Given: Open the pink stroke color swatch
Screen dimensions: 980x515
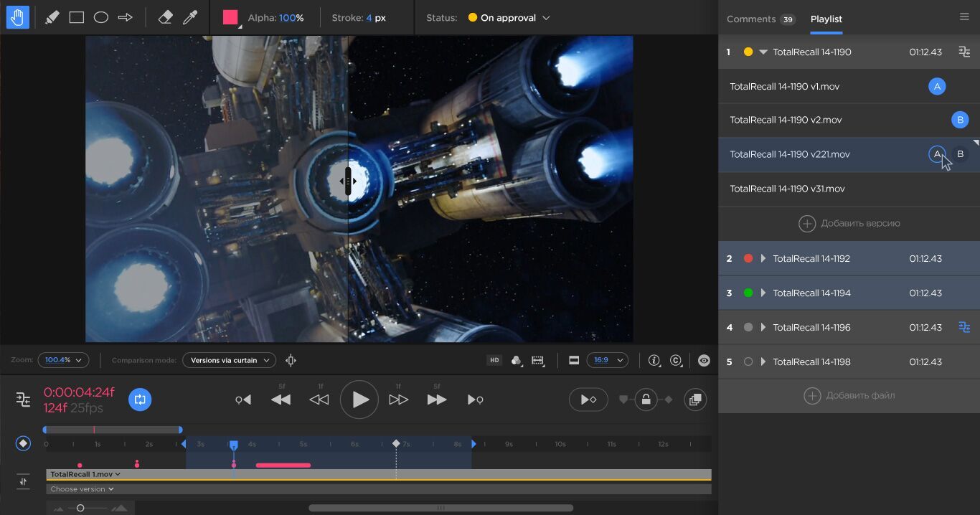Looking at the screenshot, I should (x=230, y=18).
